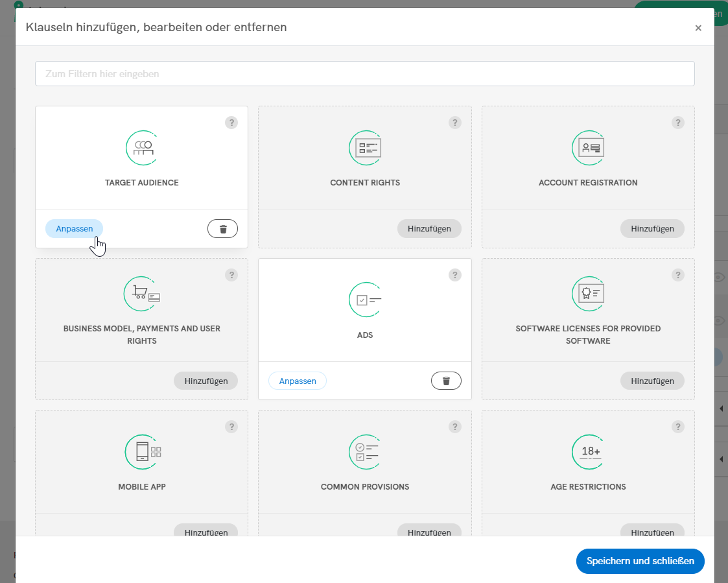Close the clauses dialog with X
Viewport: 728px width, 583px height.
point(698,28)
